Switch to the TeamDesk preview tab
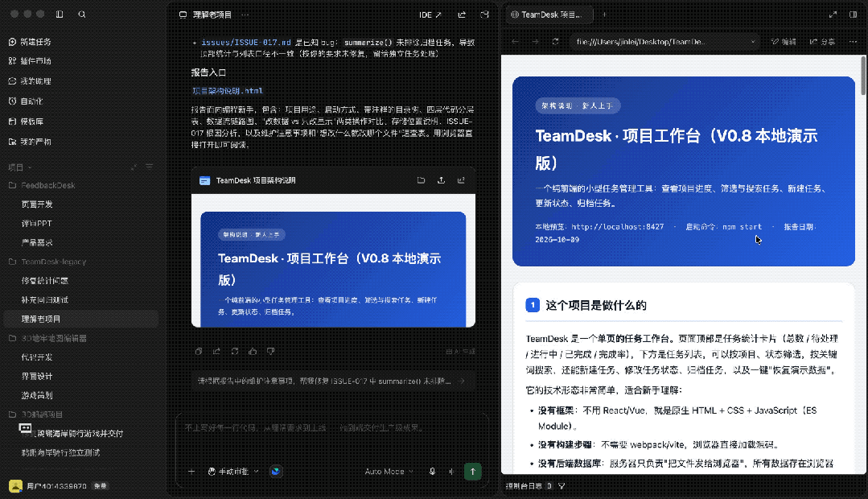The height and width of the screenshot is (499, 868). click(549, 15)
